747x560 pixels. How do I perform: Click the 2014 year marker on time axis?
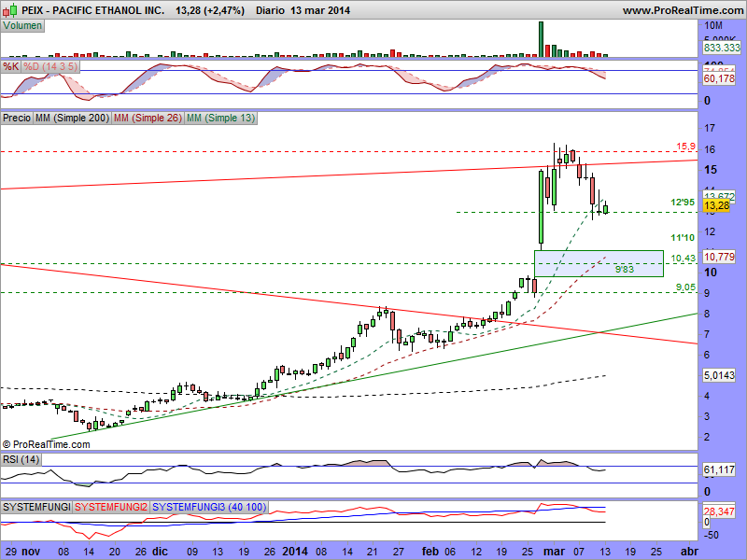(x=295, y=552)
